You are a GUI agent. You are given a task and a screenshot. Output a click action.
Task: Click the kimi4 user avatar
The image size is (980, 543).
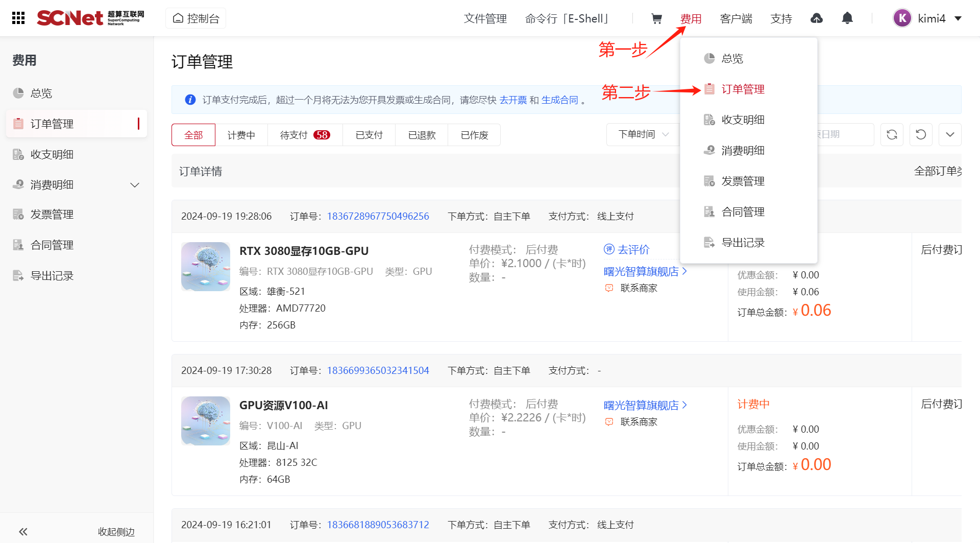point(902,18)
